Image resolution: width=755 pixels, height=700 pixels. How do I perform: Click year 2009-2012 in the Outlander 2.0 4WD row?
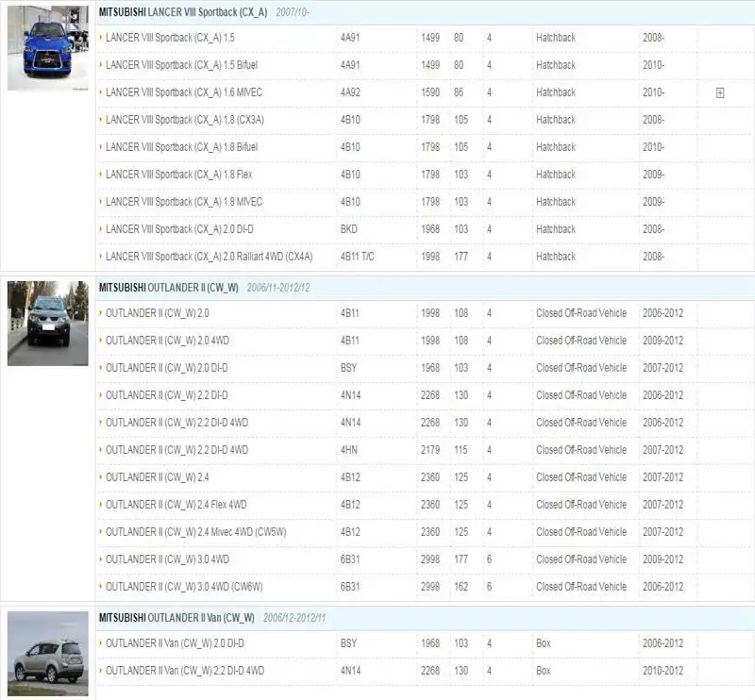pos(663,341)
